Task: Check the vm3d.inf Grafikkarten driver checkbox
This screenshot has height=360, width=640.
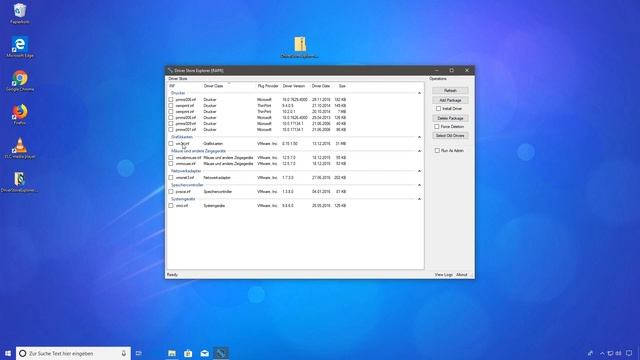Action: click(171, 144)
